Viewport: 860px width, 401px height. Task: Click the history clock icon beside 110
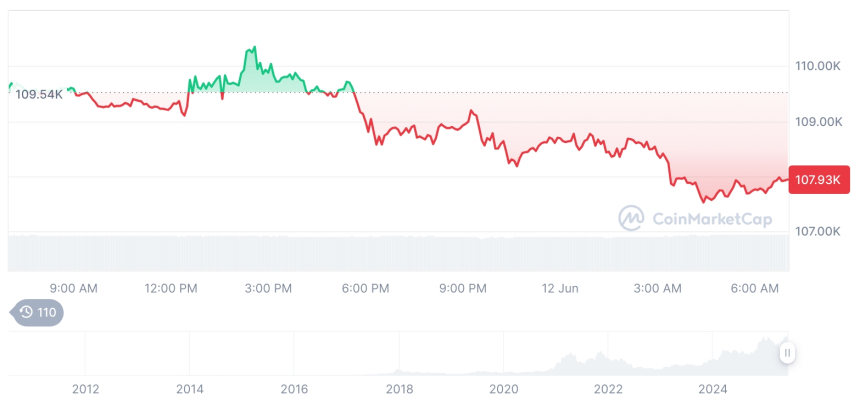click(26, 312)
